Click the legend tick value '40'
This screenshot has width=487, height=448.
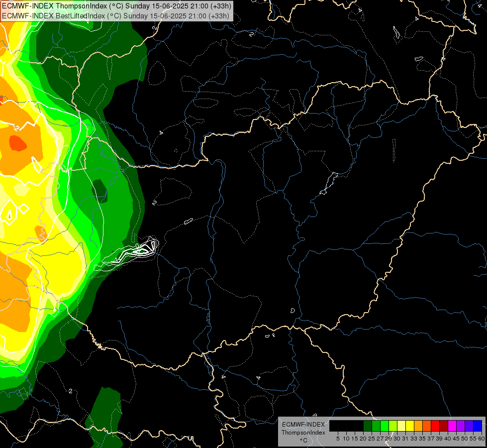(448, 439)
